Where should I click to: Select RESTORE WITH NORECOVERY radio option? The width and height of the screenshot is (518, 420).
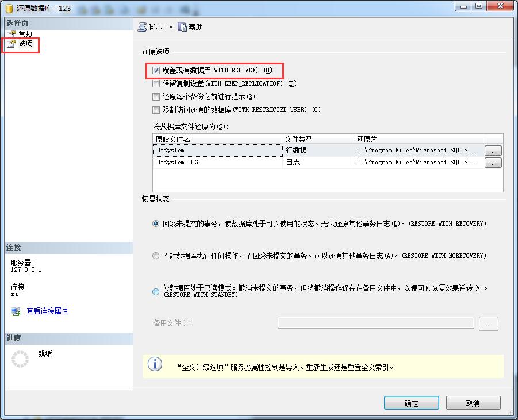pos(156,256)
